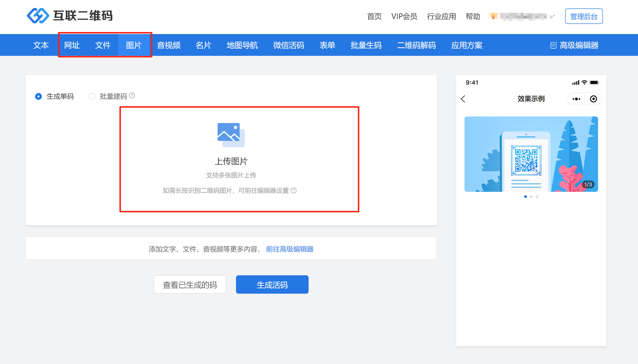Click 查看已生成的码 button
This screenshot has width=638, height=364.
tap(190, 284)
